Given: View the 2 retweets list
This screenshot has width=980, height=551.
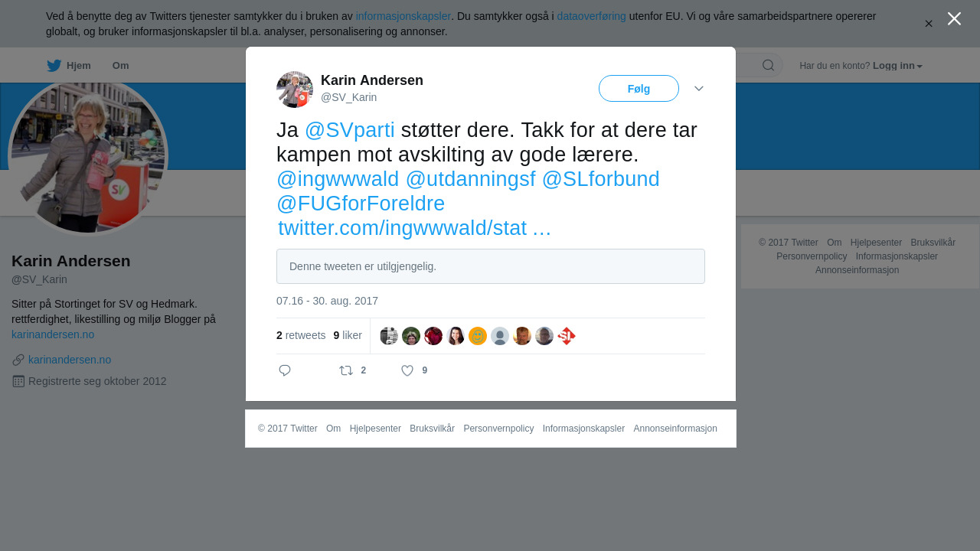Looking at the screenshot, I should point(301,335).
